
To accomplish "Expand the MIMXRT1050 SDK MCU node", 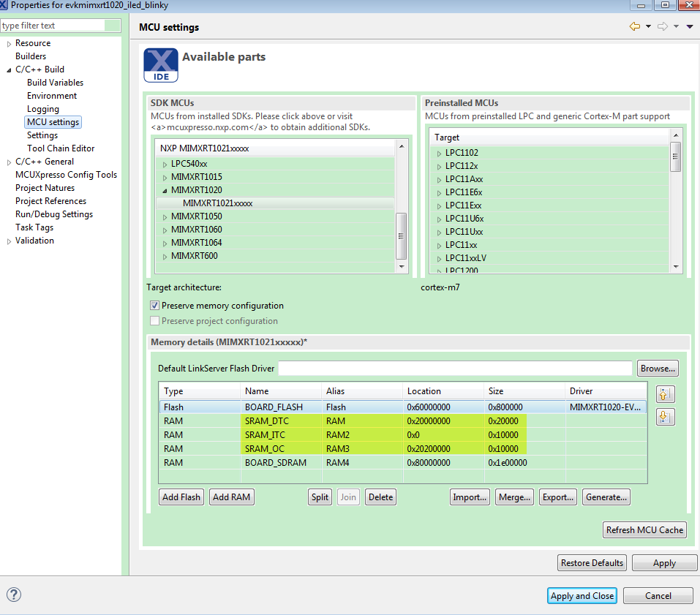I will [x=165, y=217].
